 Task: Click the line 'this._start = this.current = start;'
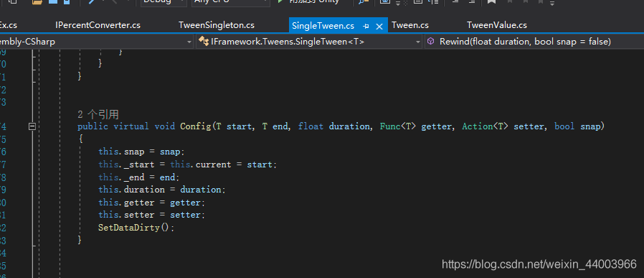pos(188,165)
